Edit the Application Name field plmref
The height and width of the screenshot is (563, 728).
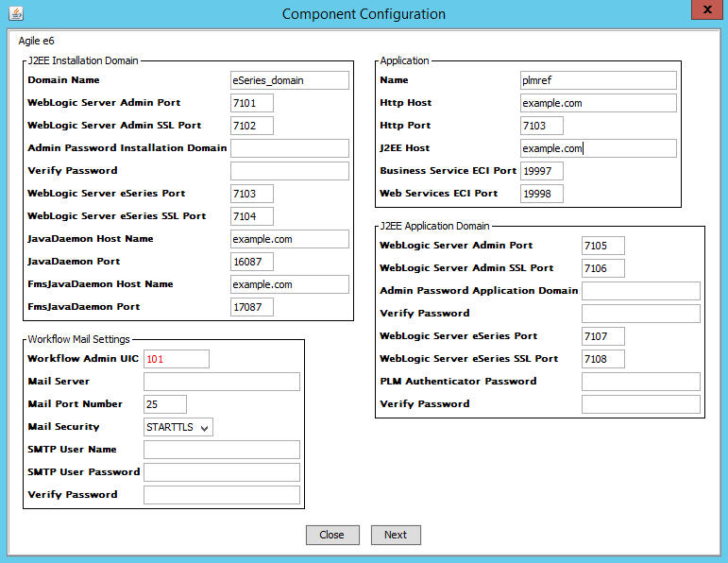pos(599,80)
